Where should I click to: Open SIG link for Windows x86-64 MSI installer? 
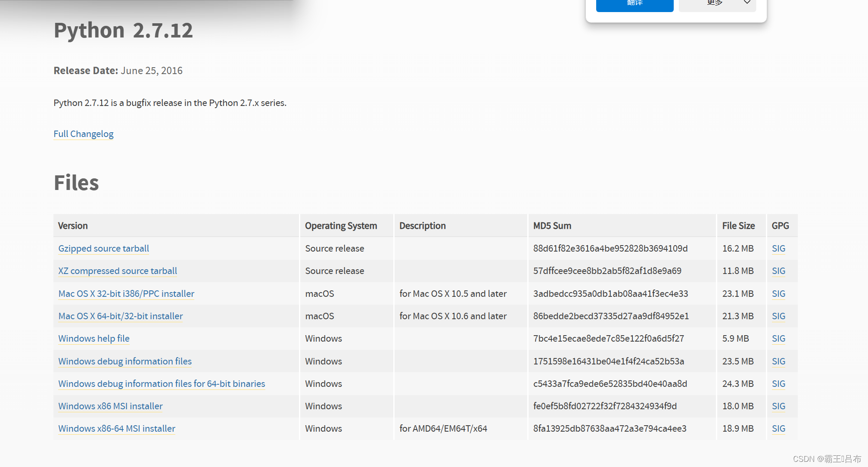[778, 429]
